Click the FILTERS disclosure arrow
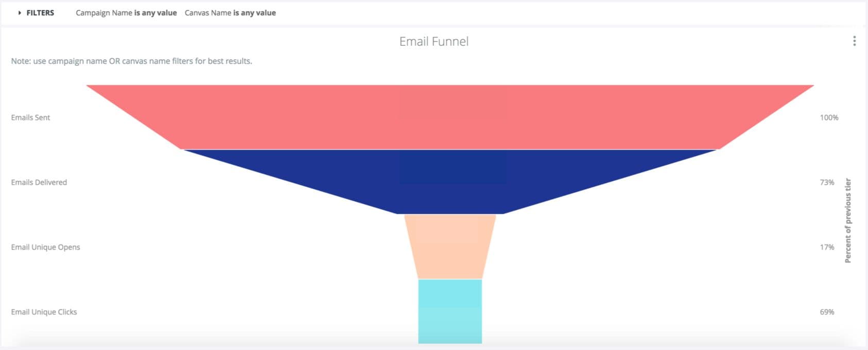 tap(19, 12)
